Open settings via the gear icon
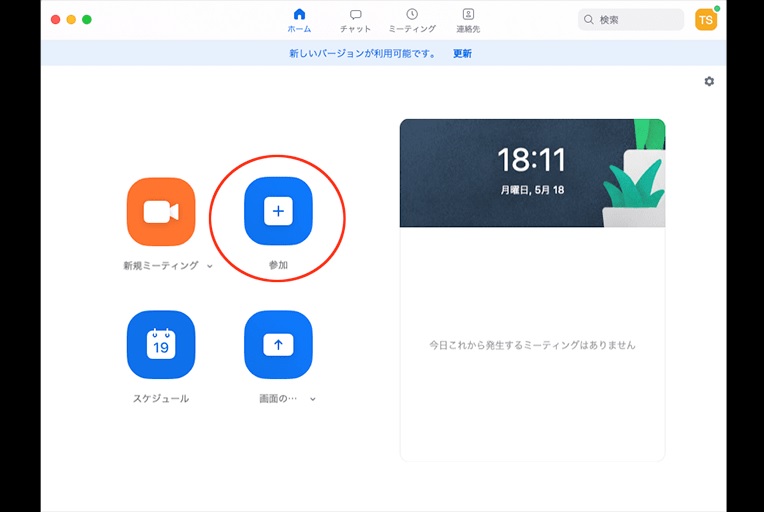This screenshot has width=764, height=512. coord(709,81)
